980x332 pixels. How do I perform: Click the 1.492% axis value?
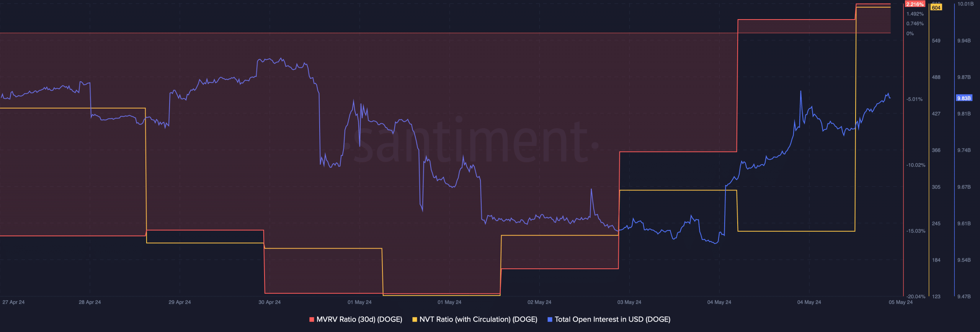[915, 14]
